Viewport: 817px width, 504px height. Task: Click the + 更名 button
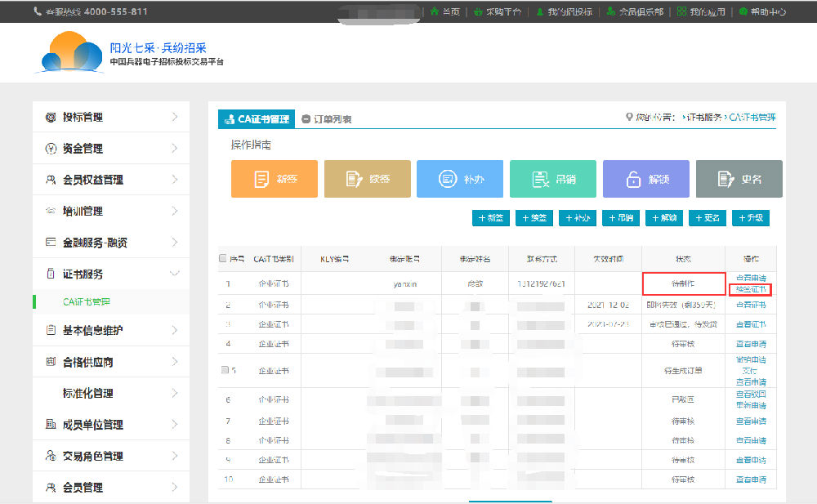click(x=708, y=218)
